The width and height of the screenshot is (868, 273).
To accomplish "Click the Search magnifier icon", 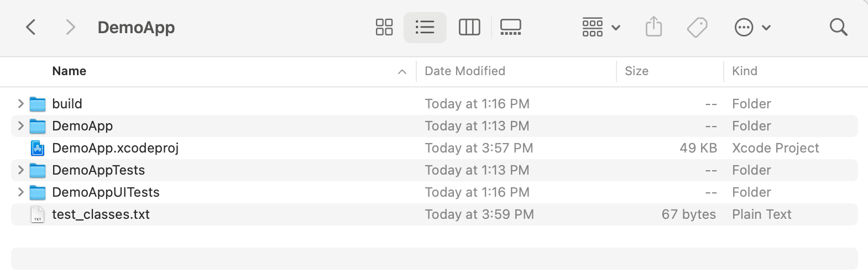I will tap(838, 27).
